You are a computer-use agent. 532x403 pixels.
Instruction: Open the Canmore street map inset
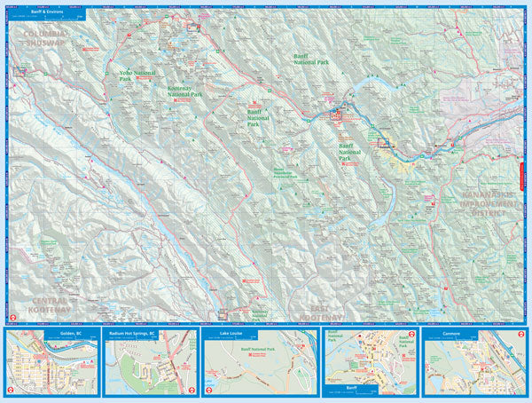[475, 362]
